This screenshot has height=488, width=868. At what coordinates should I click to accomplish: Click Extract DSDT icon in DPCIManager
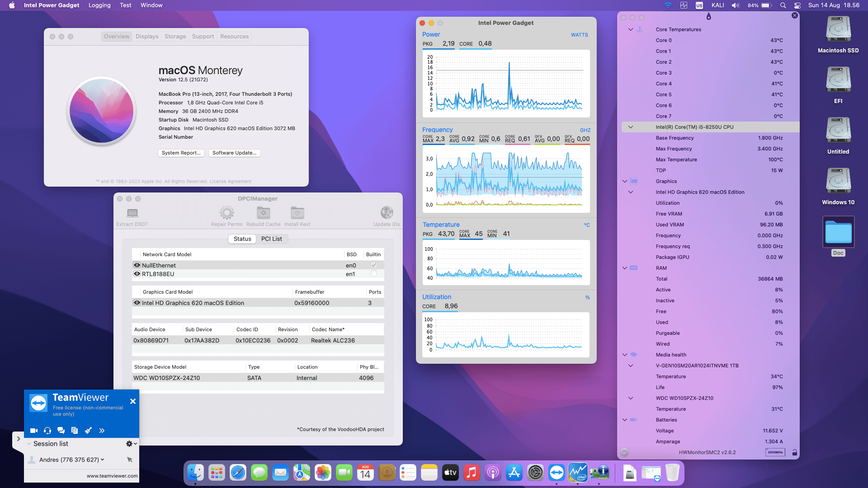pos(132,213)
